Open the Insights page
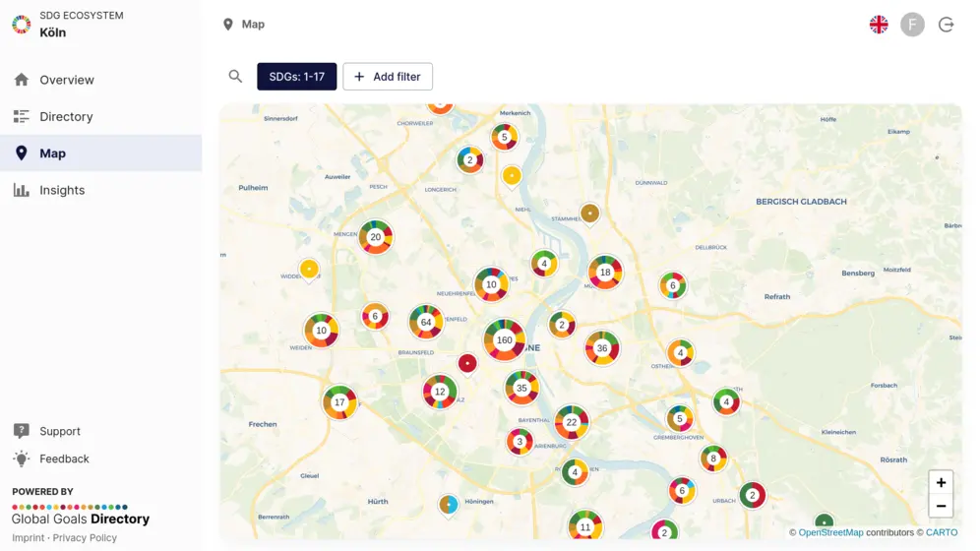980x551 pixels. (x=100, y=190)
